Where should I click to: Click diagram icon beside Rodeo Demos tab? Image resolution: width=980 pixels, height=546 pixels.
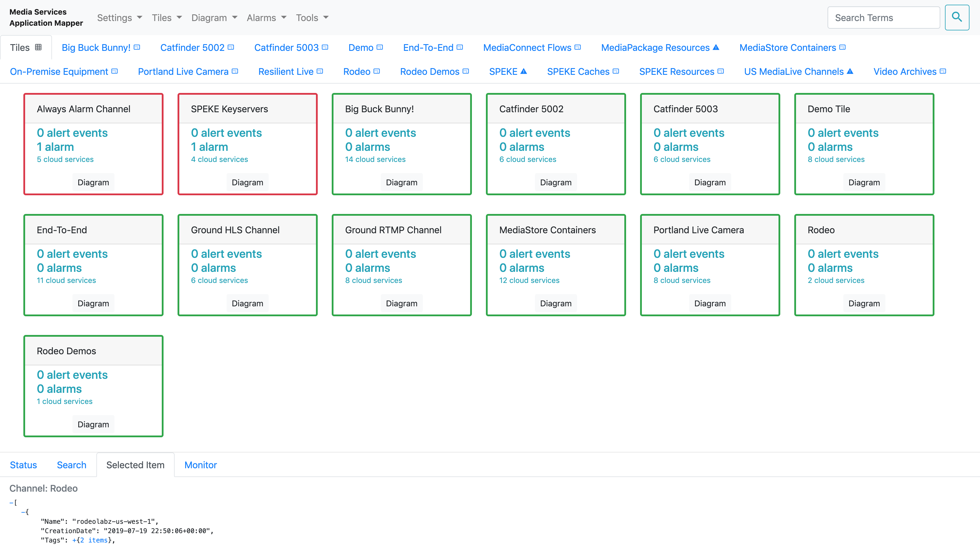coord(466,71)
